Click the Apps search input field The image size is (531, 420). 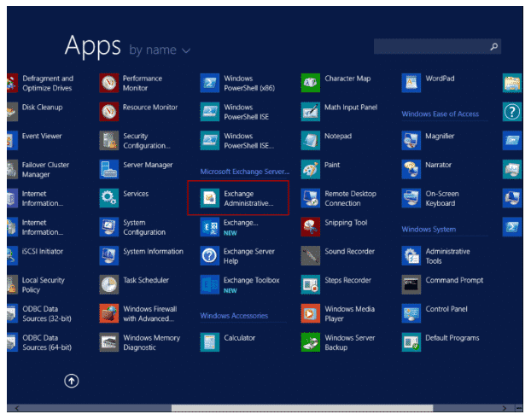[429, 46]
